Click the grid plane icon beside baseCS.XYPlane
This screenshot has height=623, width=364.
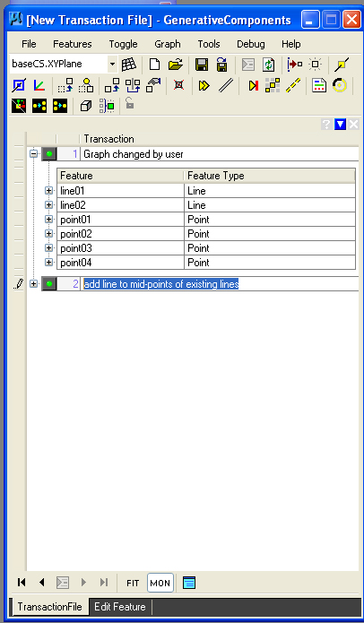point(129,64)
